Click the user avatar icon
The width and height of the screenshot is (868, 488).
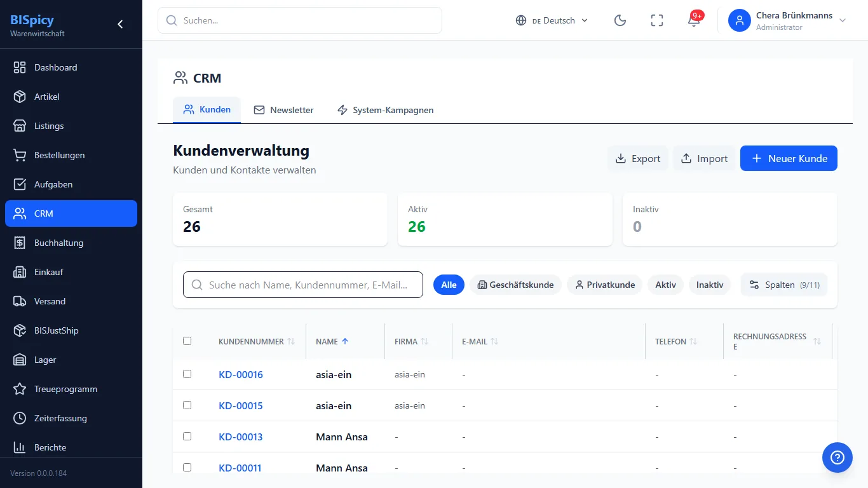(x=740, y=20)
